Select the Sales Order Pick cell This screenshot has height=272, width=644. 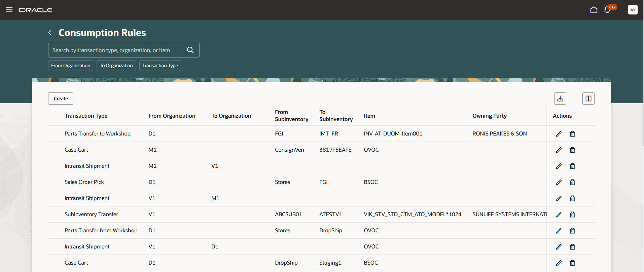click(x=84, y=182)
